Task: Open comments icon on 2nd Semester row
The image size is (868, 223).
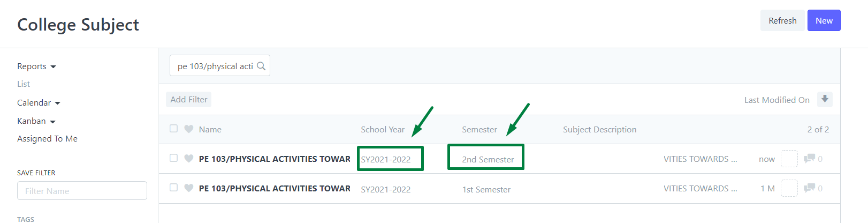Action: [x=809, y=159]
